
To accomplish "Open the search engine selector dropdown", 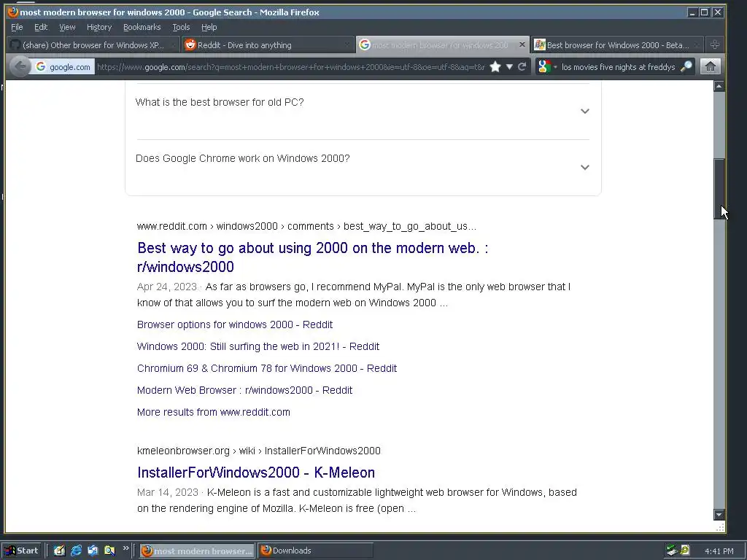I will click(546, 66).
